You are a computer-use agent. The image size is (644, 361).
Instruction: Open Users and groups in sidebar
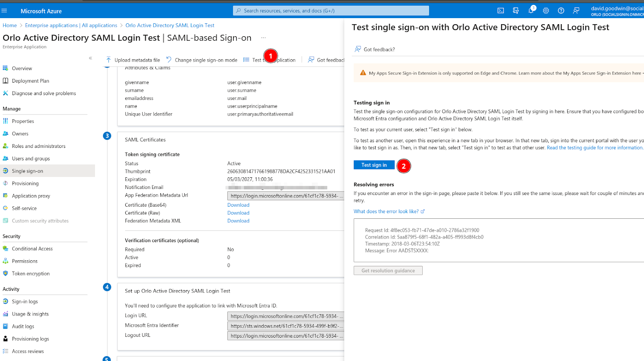point(31,159)
